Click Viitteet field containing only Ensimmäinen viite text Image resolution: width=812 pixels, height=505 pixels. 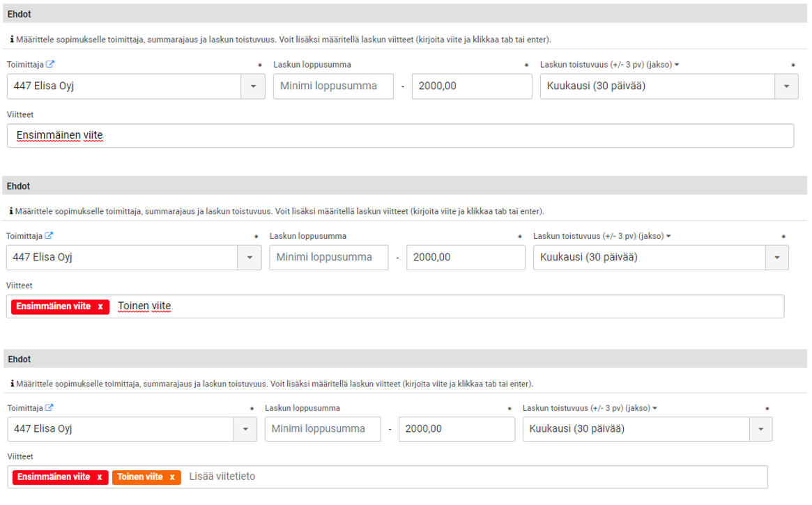(x=400, y=136)
